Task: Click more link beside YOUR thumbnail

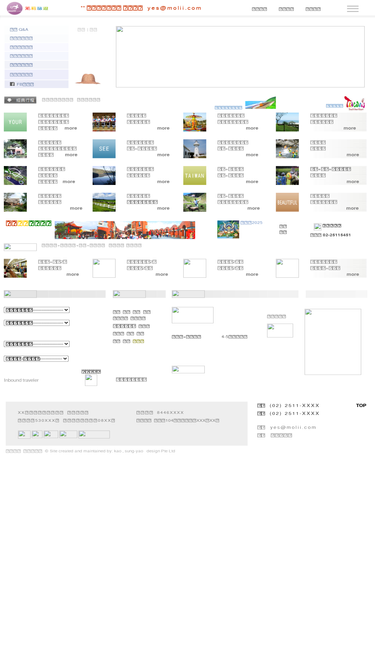Action: (71, 128)
